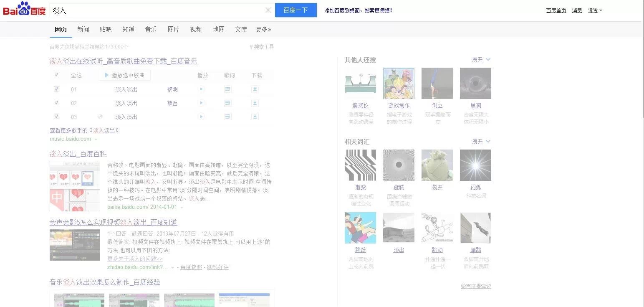Open the dropdown arrow after baike.baidu.com date
The image size is (644, 307).
click(182, 208)
